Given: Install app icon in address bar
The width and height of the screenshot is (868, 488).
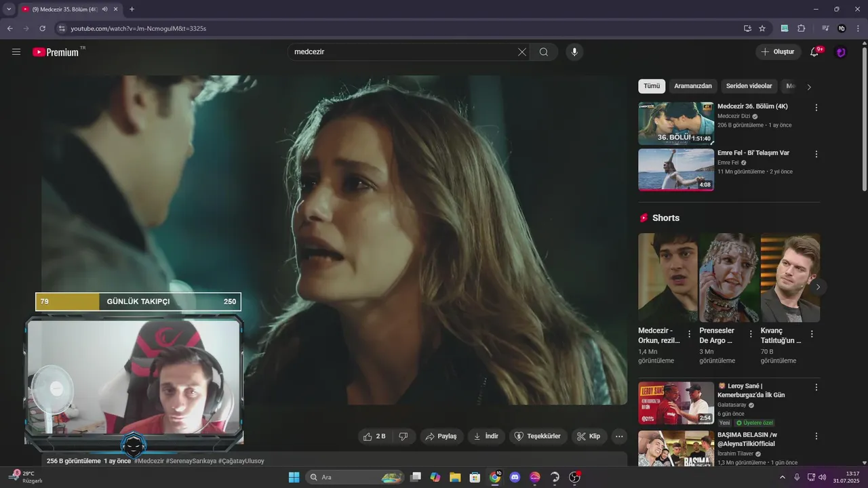Looking at the screenshot, I should pos(747,28).
